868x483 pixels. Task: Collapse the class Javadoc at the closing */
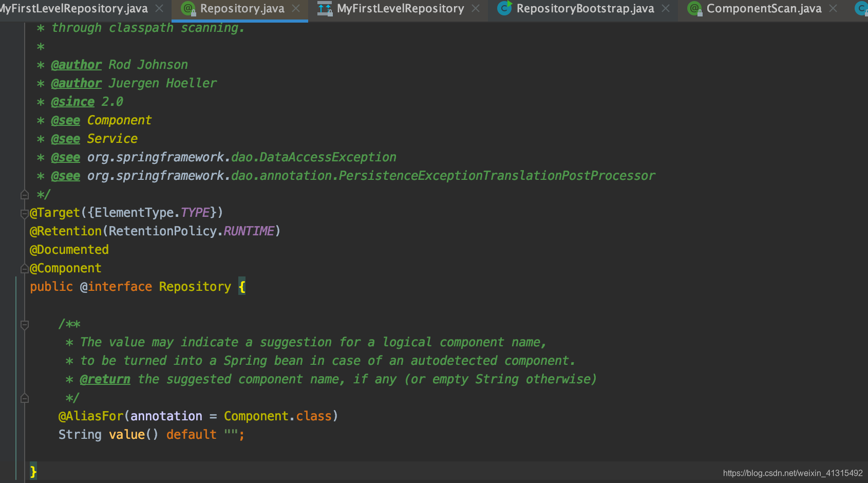point(24,195)
